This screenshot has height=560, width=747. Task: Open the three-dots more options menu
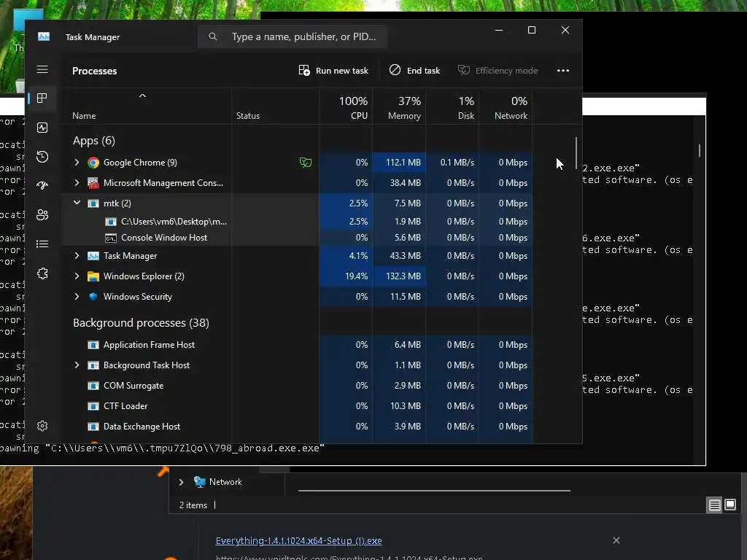[563, 71]
